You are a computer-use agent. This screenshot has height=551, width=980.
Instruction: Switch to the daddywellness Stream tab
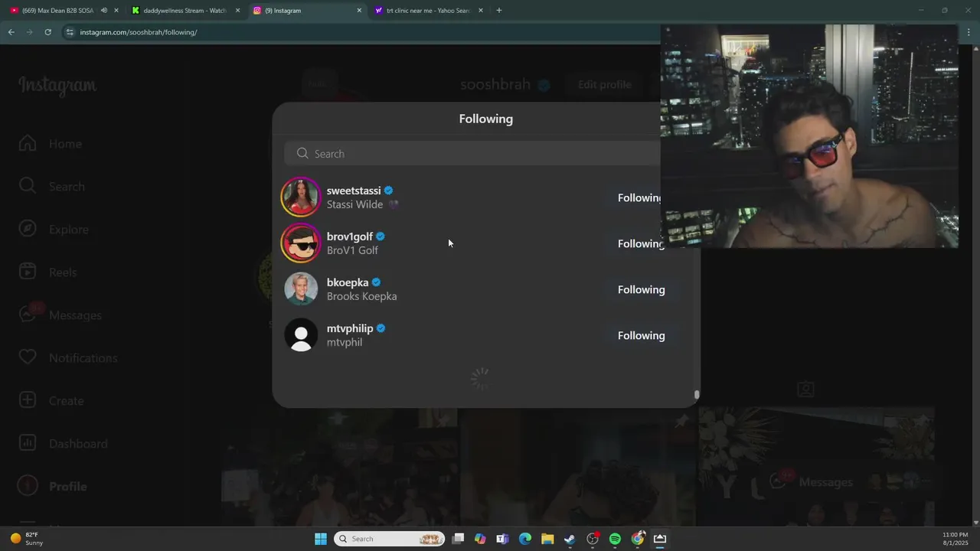184,11
